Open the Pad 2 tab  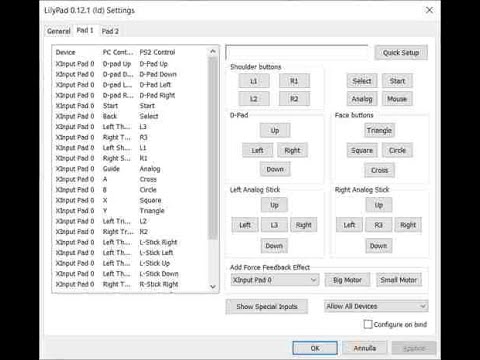pos(110,31)
